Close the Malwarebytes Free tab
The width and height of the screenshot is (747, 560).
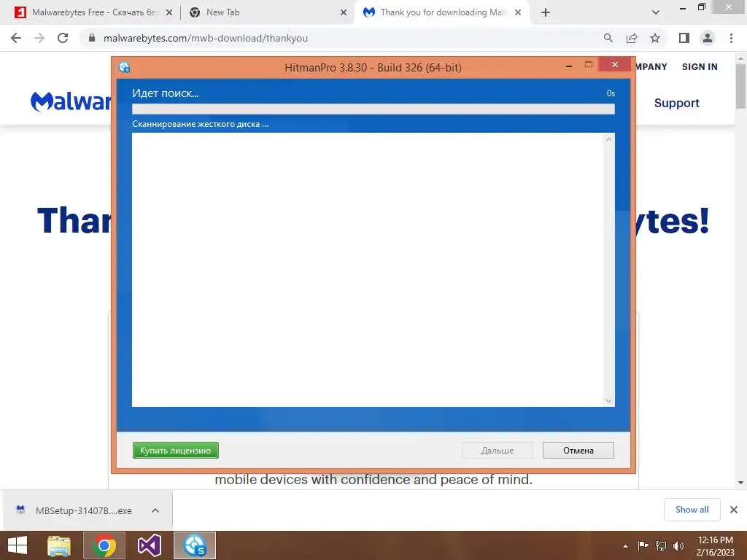click(169, 13)
